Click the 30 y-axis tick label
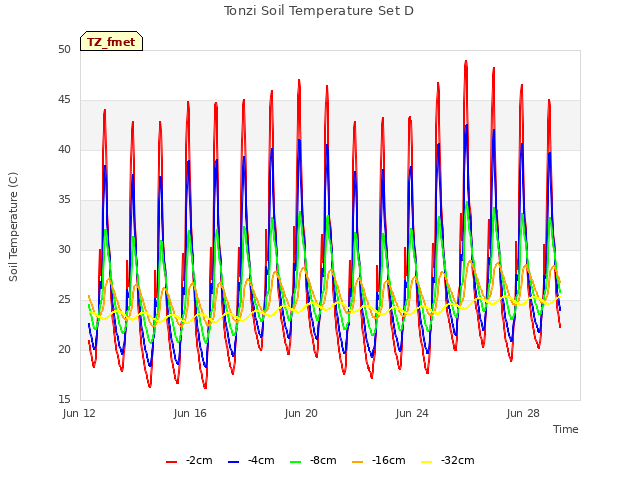 (64, 249)
